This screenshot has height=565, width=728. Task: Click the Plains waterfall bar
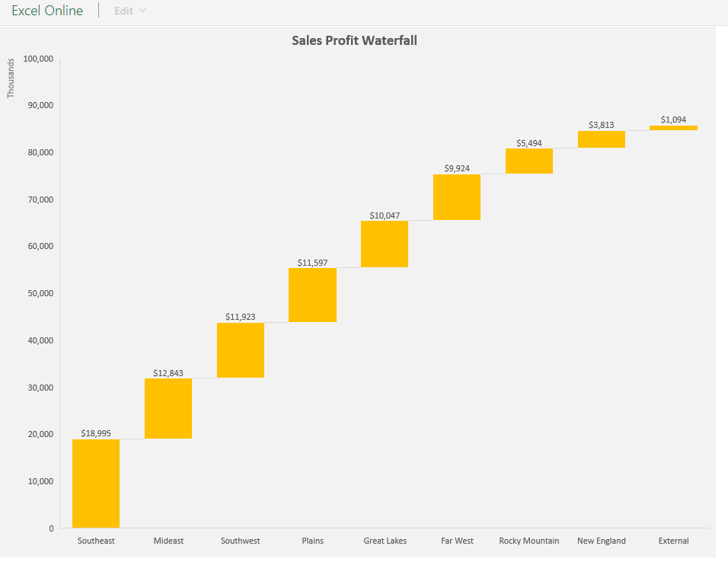[x=312, y=295]
